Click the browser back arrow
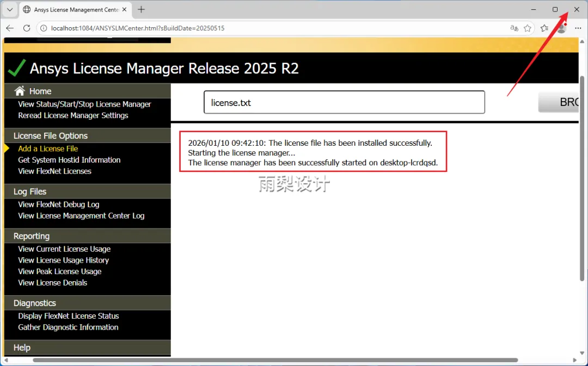 (x=10, y=28)
